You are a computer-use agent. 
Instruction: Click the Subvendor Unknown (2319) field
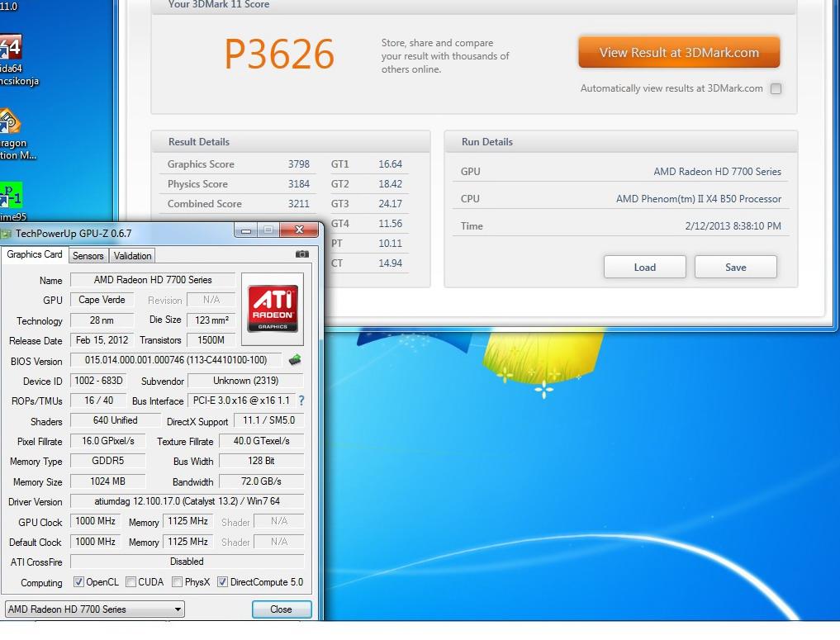tap(246, 381)
